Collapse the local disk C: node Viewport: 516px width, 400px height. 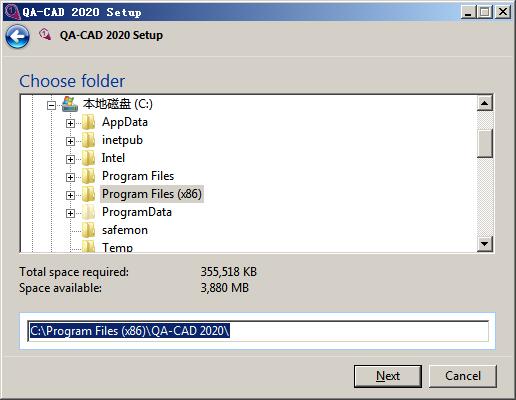51,106
